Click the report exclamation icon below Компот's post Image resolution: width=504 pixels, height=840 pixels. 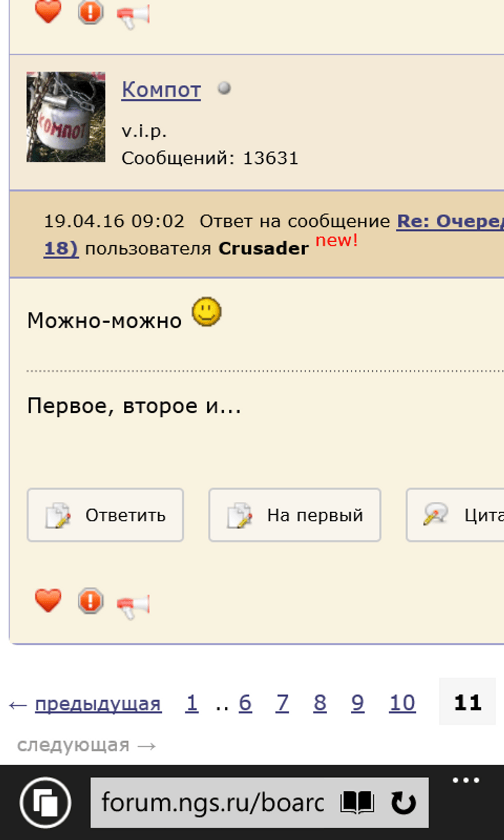tap(90, 601)
